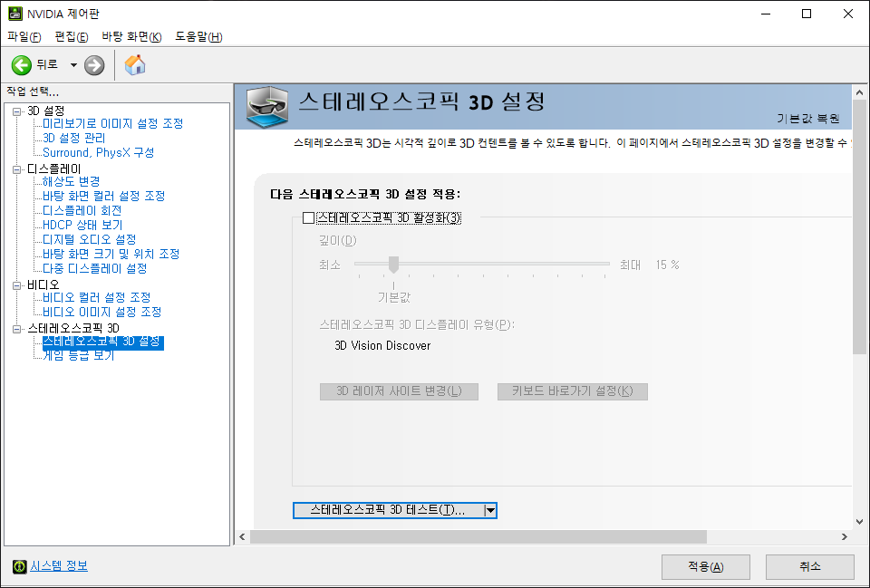Minimize the NVIDIA 제어판 window
The width and height of the screenshot is (870, 588).
[767, 14]
